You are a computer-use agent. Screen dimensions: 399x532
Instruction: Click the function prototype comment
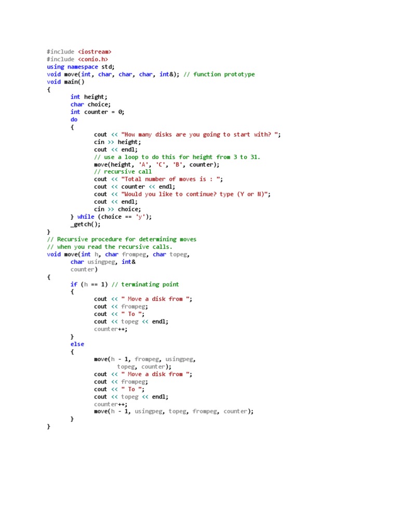219,74
